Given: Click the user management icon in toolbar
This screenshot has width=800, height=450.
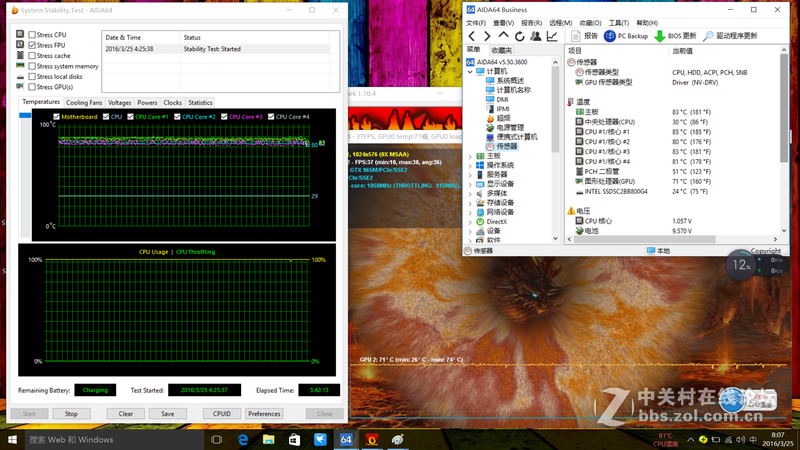Looking at the screenshot, I should (536, 36).
